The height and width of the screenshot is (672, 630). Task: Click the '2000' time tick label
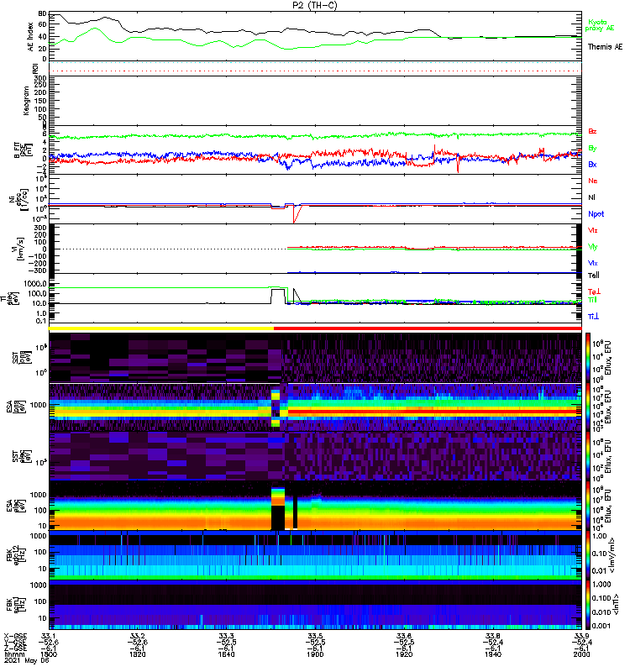[x=581, y=654]
